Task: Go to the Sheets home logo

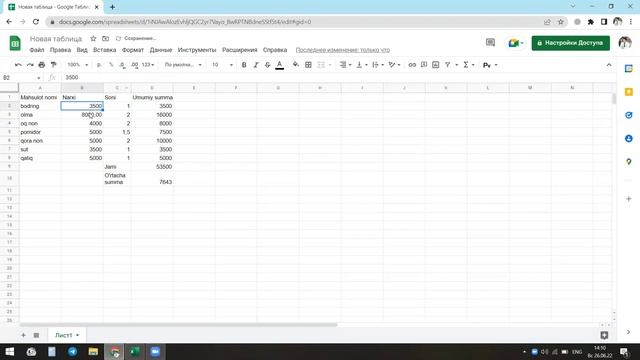Action: [x=15, y=43]
